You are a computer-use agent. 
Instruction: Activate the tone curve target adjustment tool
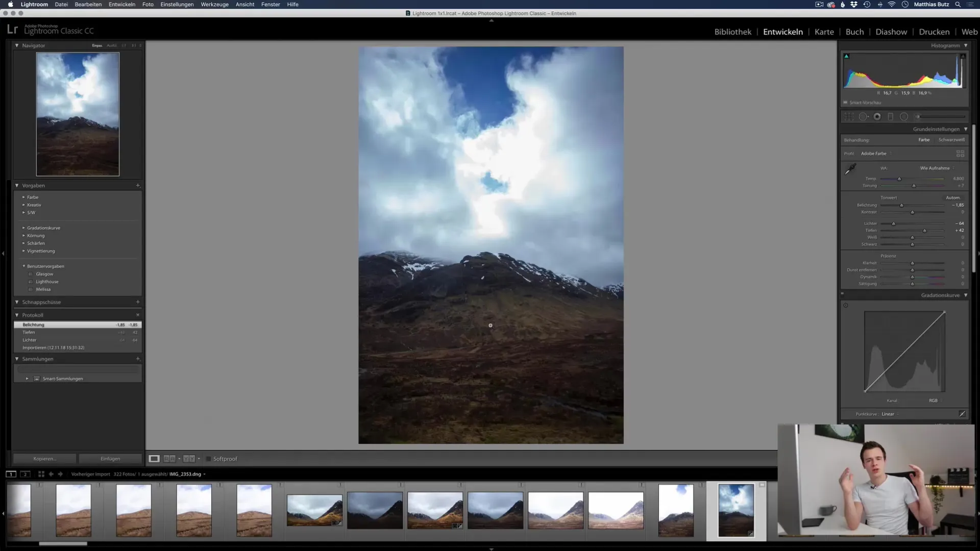[846, 306]
